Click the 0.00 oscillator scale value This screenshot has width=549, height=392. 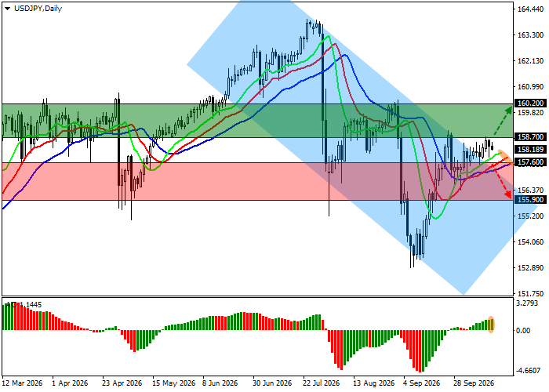pos(523,330)
